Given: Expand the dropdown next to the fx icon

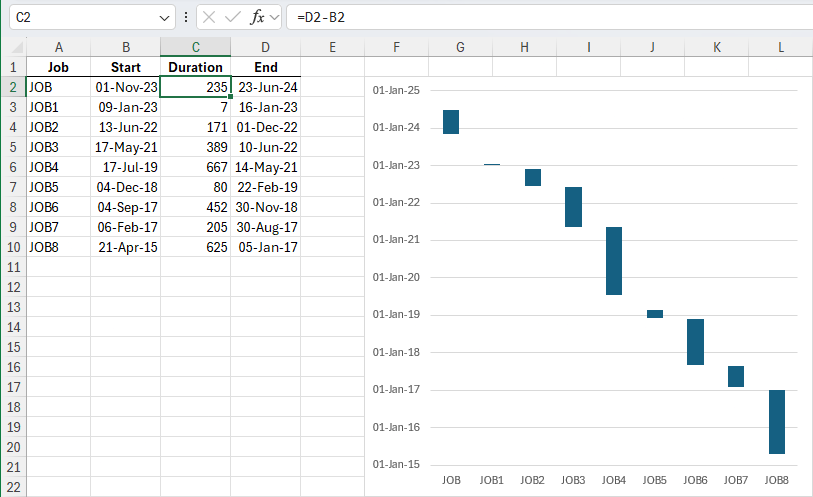Looking at the screenshot, I should [x=274, y=18].
